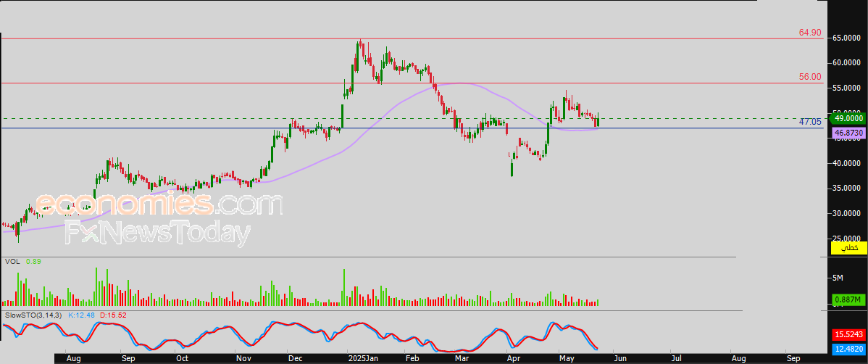Select the 56.00 resistance level label
868x364 pixels.
[x=811, y=77]
